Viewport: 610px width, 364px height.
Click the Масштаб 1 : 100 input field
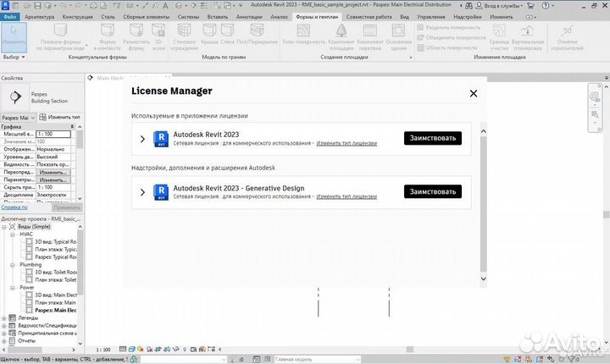(53, 134)
